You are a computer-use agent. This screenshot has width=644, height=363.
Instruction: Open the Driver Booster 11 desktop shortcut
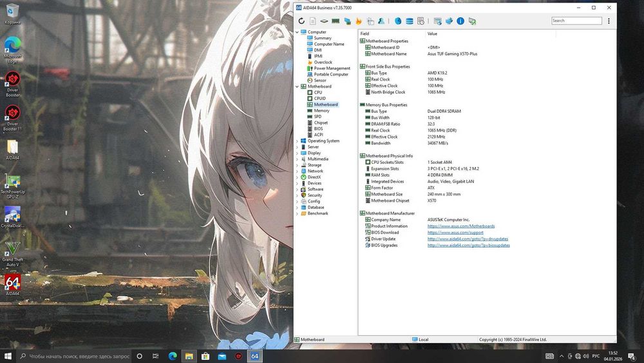point(13,118)
